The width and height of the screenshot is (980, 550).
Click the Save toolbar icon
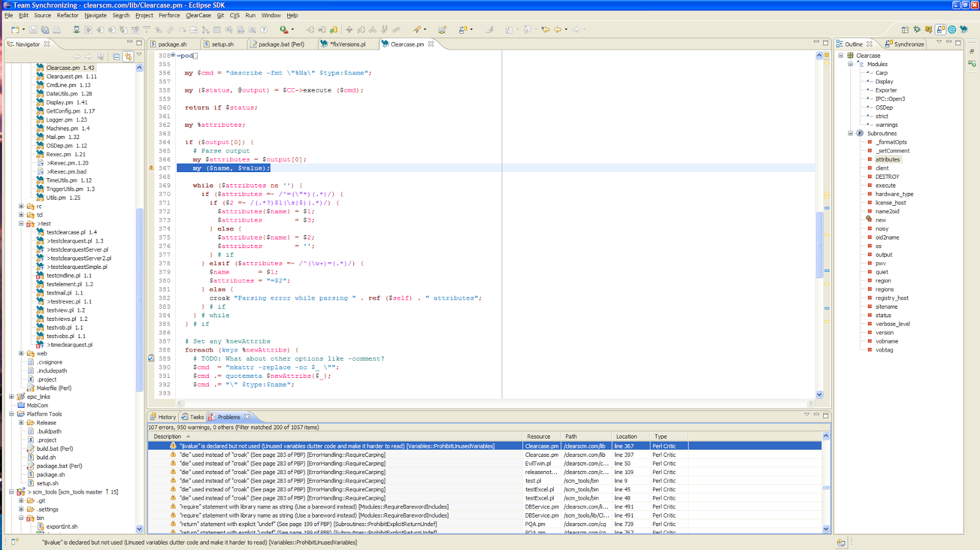(33, 29)
